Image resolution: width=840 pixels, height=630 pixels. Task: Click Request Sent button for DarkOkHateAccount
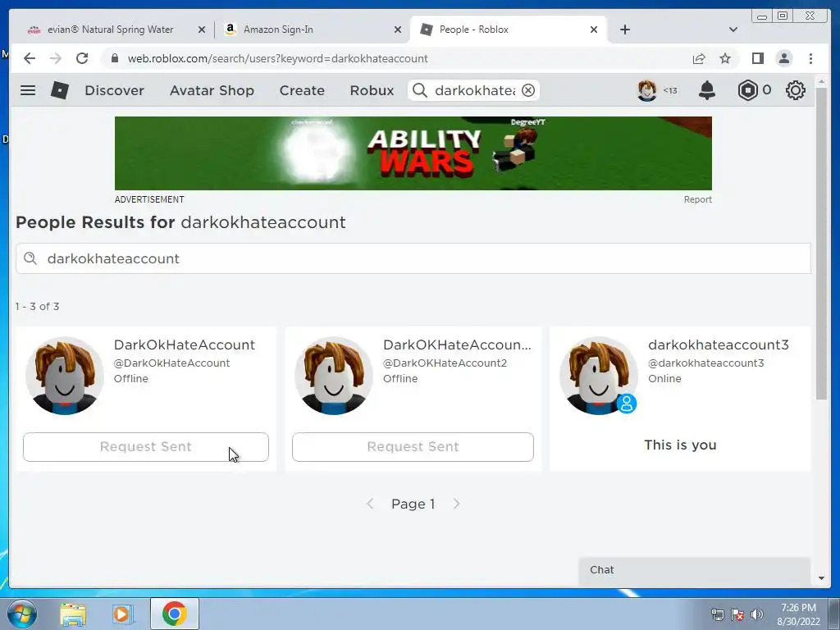pyautogui.click(x=146, y=447)
